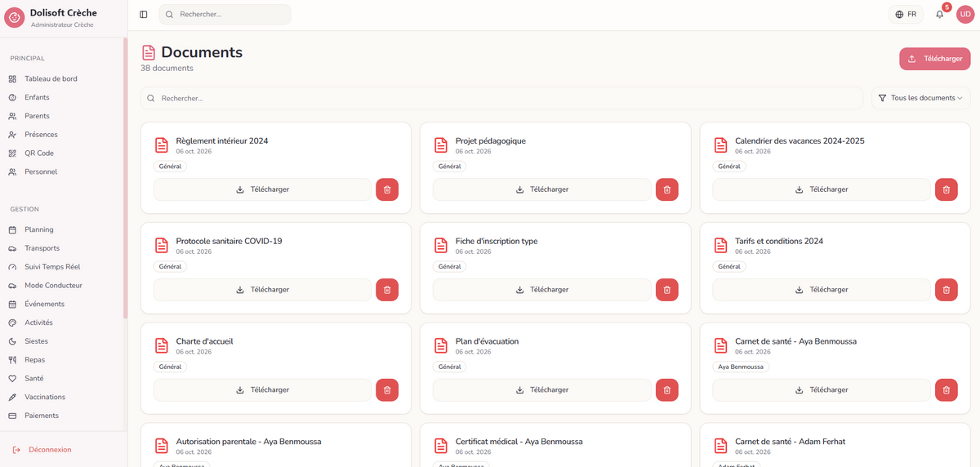Viewport: 980px width, 467px height.
Task: Download Carnet de santé - Aya Benmoussa
Action: (822, 390)
